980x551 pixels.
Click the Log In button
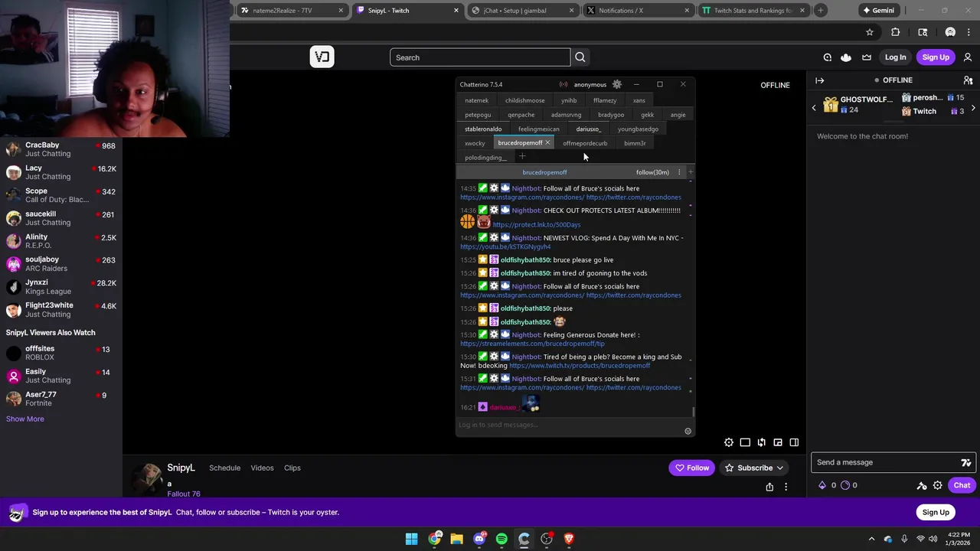895,57
